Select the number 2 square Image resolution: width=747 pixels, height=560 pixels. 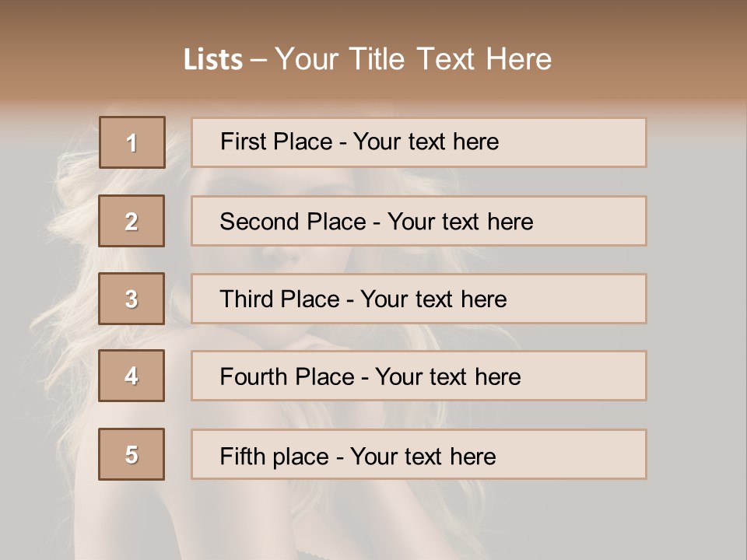tap(132, 221)
